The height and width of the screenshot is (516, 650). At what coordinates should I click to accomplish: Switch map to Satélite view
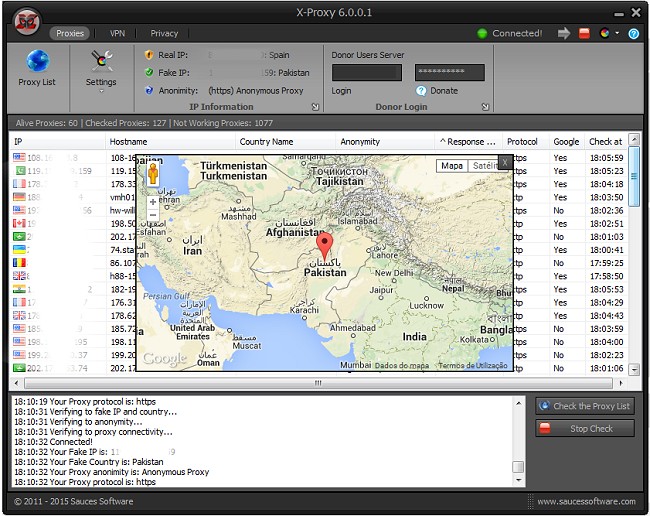tap(483, 166)
